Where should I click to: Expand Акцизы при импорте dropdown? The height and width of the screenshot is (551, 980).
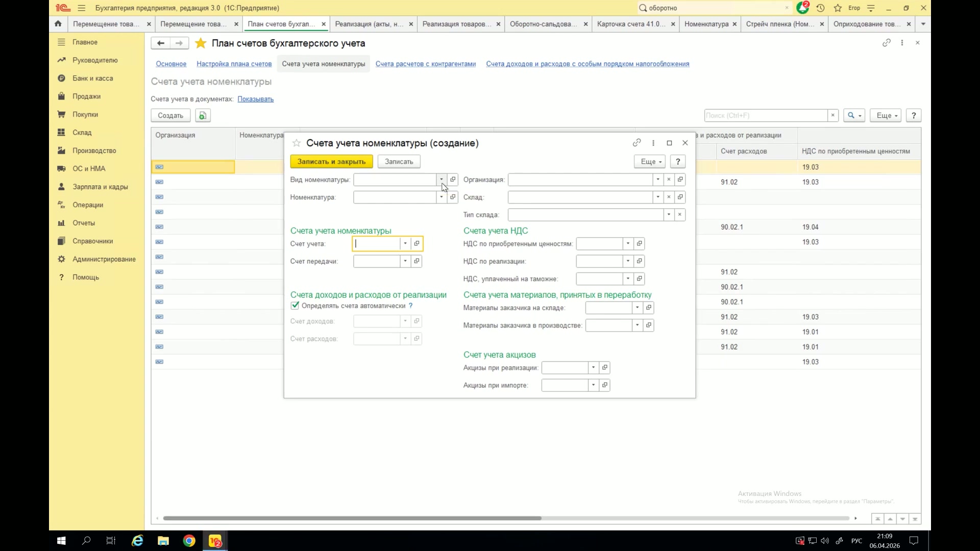(x=593, y=385)
